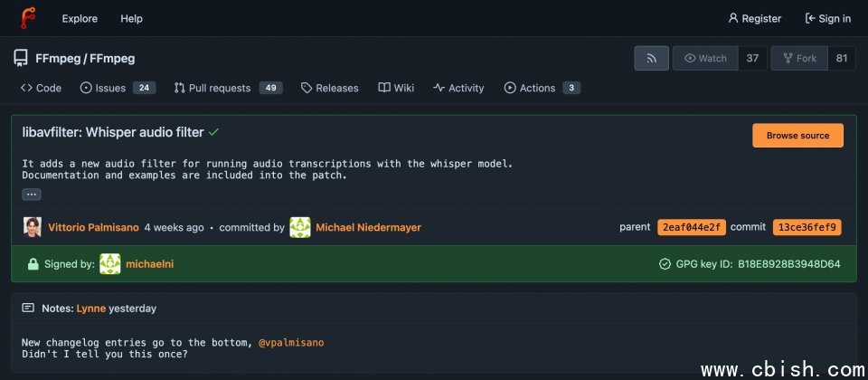Viewport: 868px width, 380px height.
Task: Switch to the Wiki tab
Action: pos(396,88)
